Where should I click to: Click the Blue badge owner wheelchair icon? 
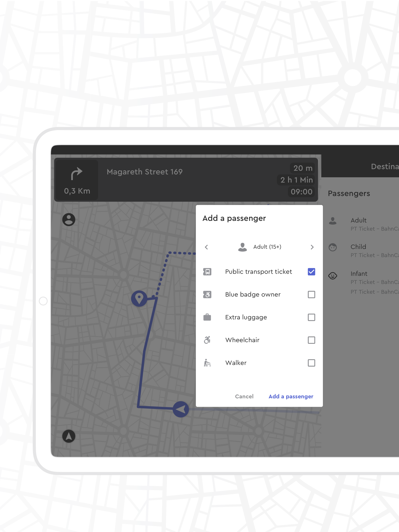(207, 294)
